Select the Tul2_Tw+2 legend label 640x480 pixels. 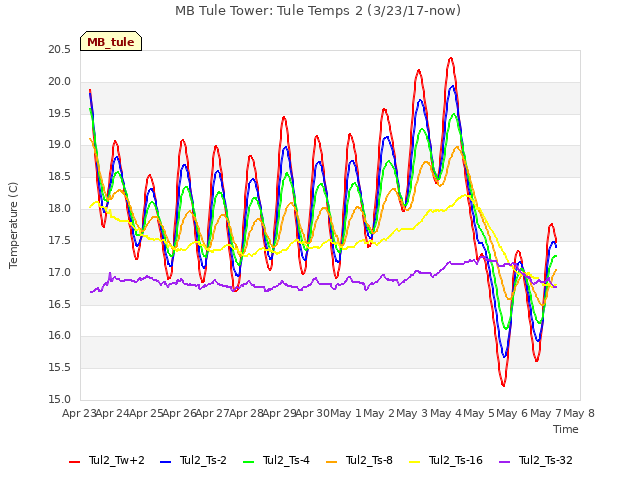(x=117, y=460)
